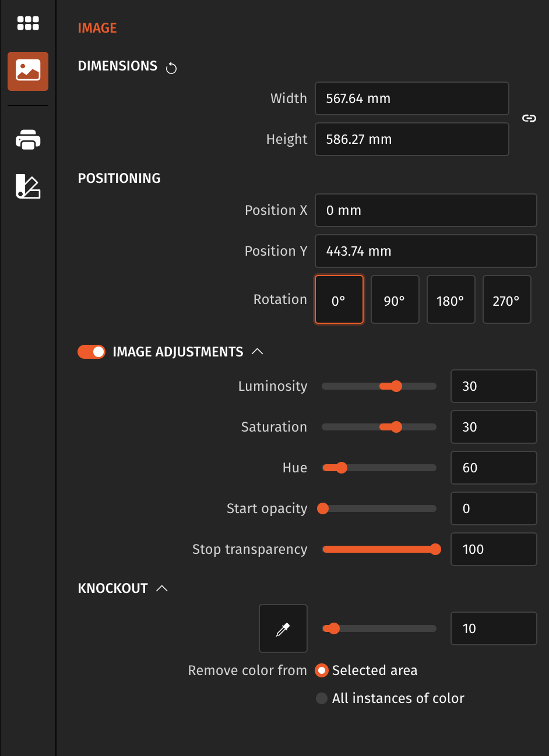Collapse the Image Adjustments section
Viewport: 549px width, 756px height.
(x=258, y=351)
